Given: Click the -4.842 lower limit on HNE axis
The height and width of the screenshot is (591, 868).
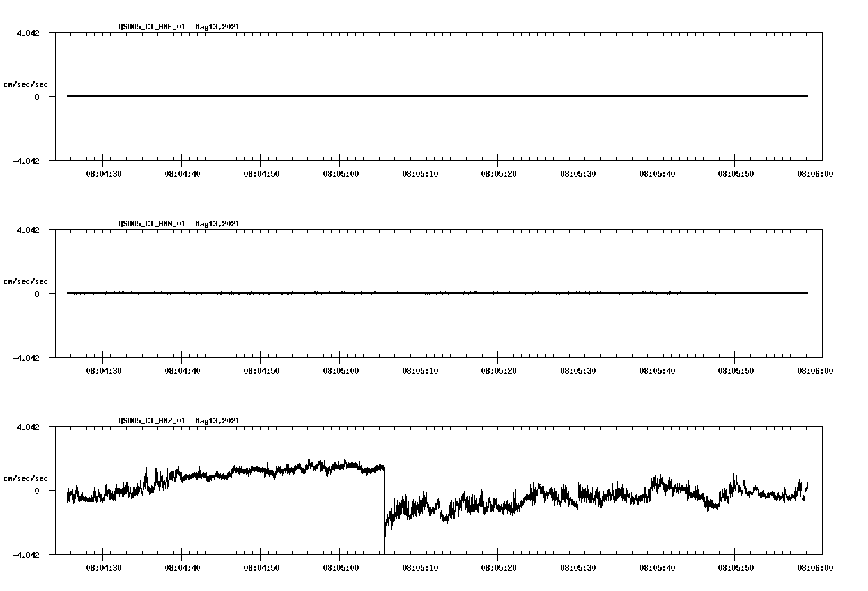Looking at the screenshot, I should (26, 161).
